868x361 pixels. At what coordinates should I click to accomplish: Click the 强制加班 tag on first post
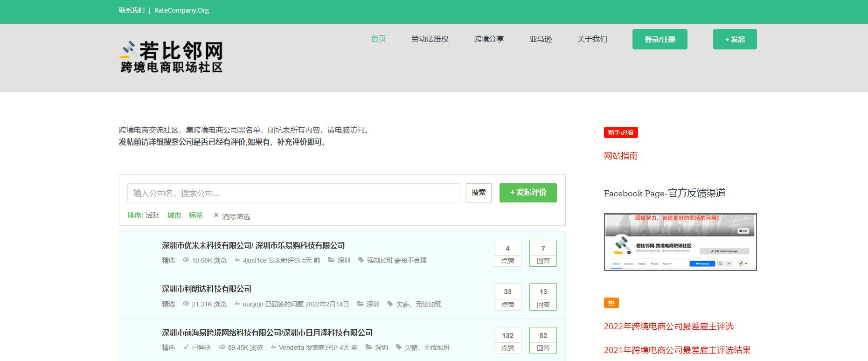tap(379, 260)
